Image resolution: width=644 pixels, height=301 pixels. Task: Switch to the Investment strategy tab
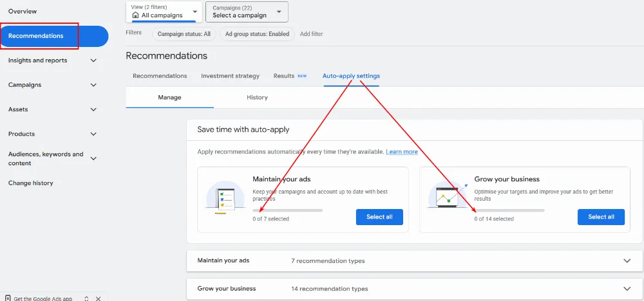[x=230, y=76]
